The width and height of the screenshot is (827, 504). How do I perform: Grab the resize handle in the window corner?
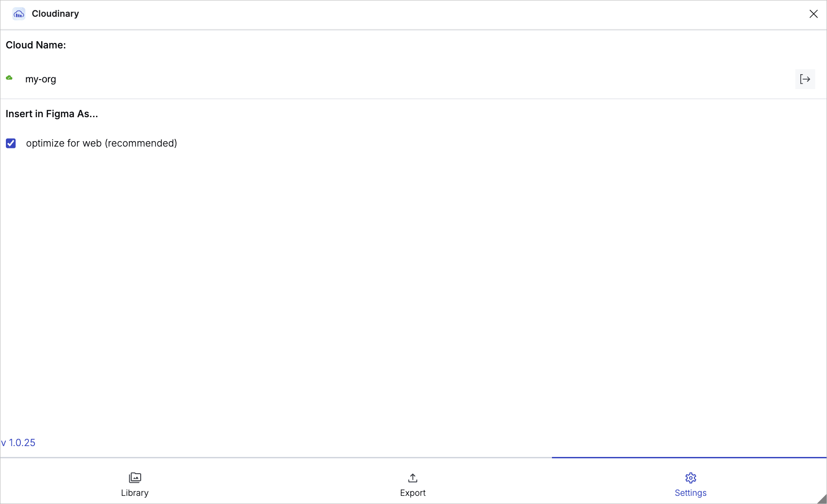[x=822, y=499]
